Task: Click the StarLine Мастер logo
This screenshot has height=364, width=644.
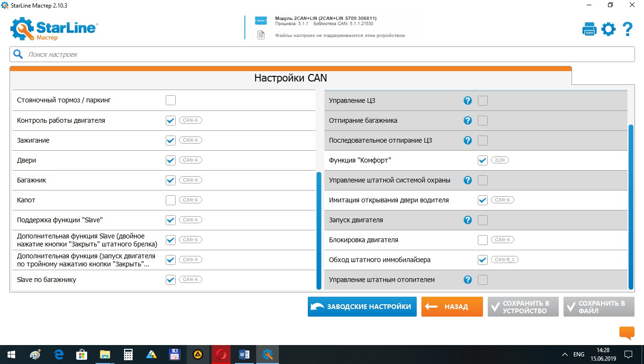Action: pos(54,29)
